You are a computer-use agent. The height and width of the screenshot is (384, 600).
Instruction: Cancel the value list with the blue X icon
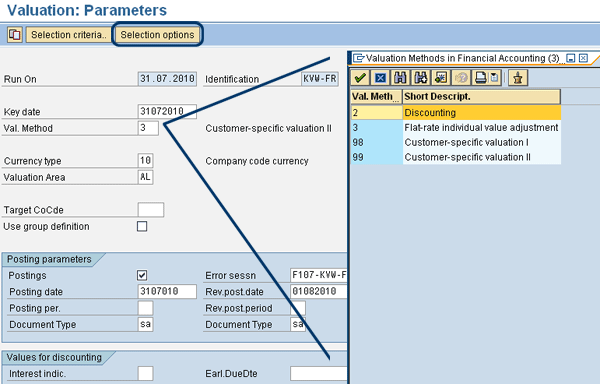(380, 78)
